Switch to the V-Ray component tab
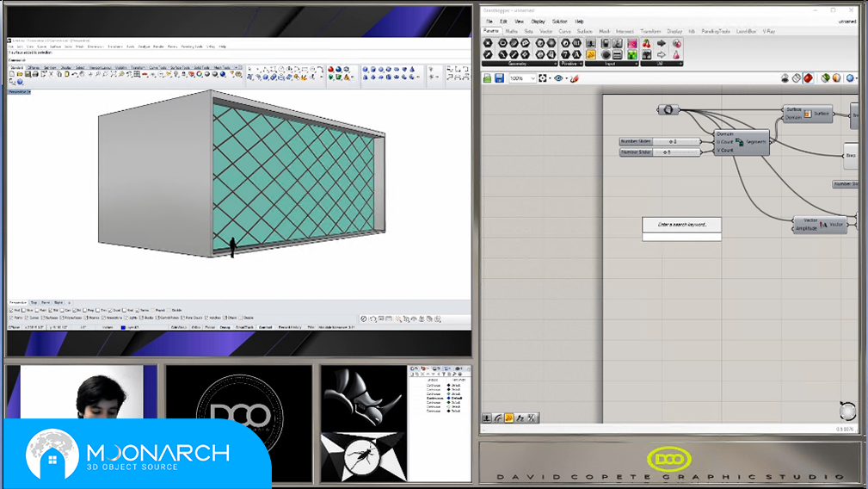Image resolution: width=868 pixels, height=489 pixels. (x=769, y=32)
